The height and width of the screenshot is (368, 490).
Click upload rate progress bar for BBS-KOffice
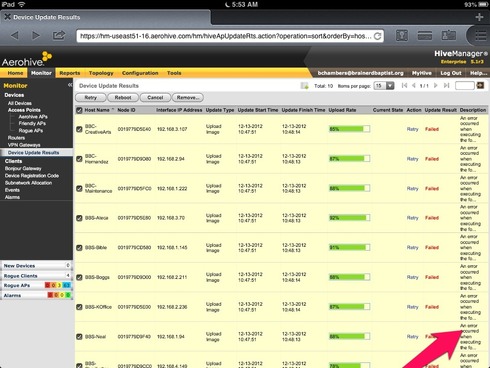(349, 307)
